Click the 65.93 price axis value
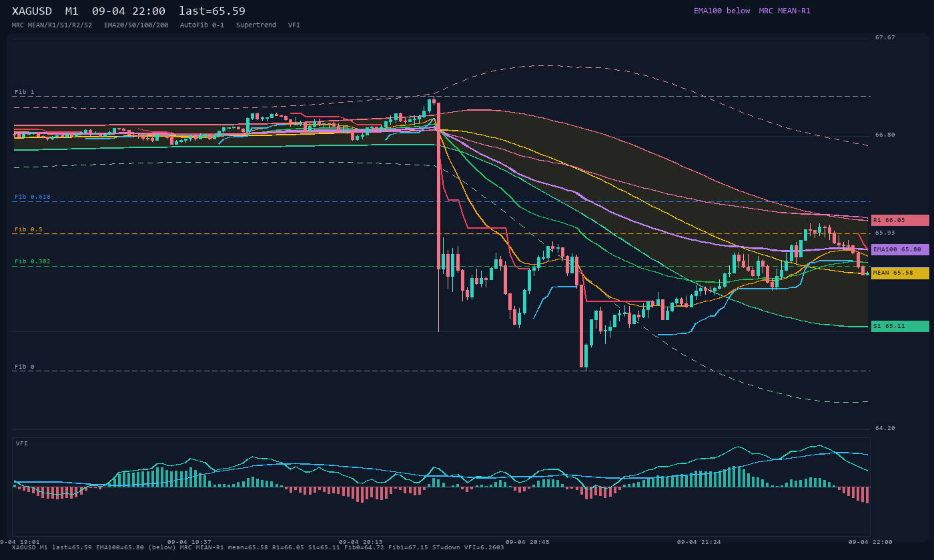The width and height of the screenshot is (934, 560). (885, 233)
